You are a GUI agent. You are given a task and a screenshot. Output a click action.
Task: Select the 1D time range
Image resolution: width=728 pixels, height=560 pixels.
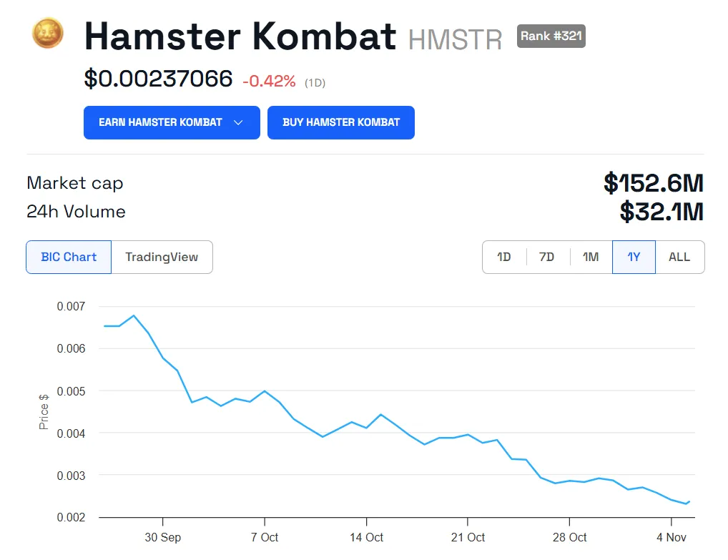point(504,257)
